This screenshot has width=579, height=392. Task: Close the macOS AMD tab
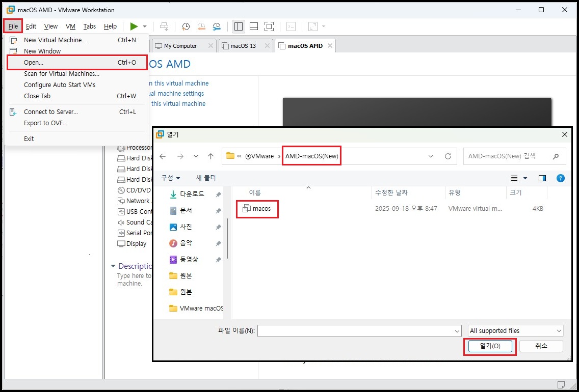point(330,46)
